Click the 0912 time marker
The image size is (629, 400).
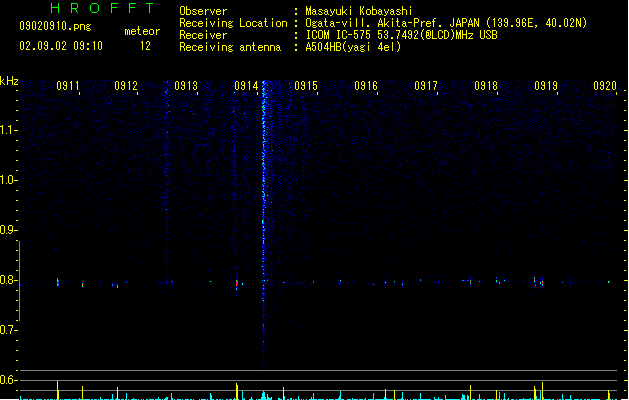click(x=126, y=86)
